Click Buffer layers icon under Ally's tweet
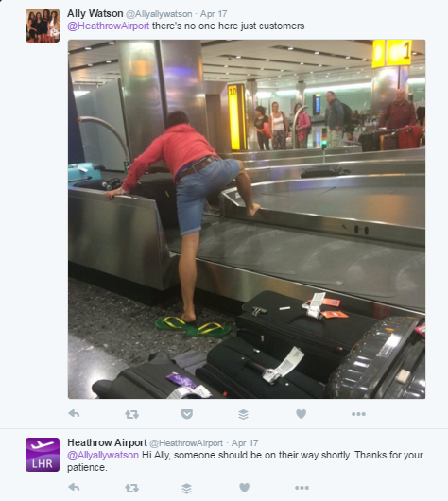The image size is (448, 501). (243, 414)
